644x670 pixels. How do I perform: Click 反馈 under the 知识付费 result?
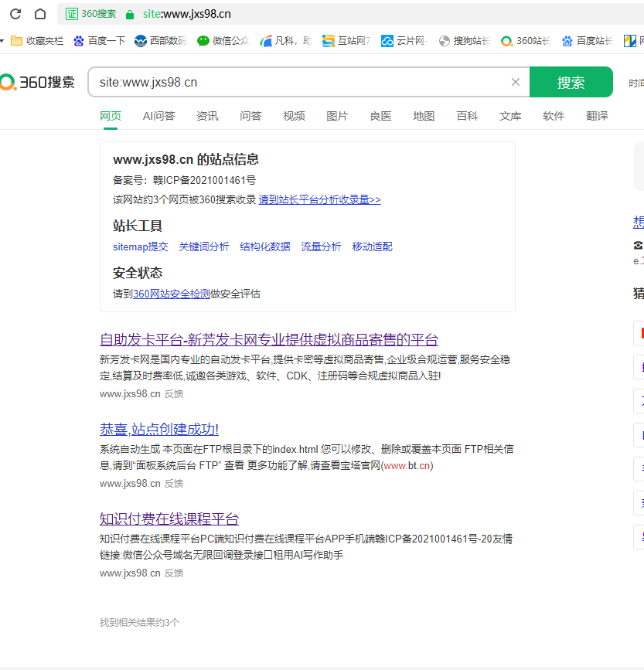[x=174, y=573]
